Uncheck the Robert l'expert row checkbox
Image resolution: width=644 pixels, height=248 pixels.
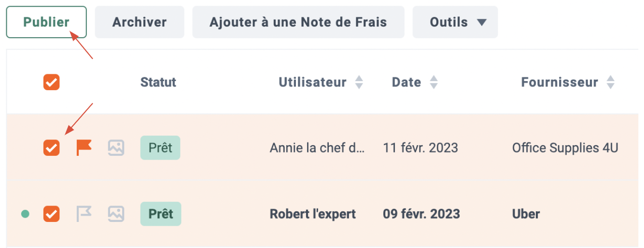pyautogui.click(x=52, y=214)
